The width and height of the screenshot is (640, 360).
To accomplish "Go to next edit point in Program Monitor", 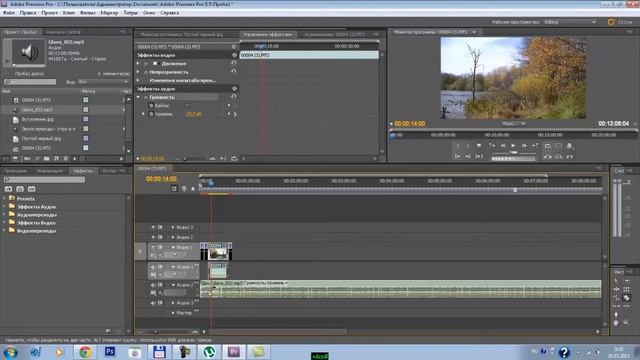I will point(535,146).
